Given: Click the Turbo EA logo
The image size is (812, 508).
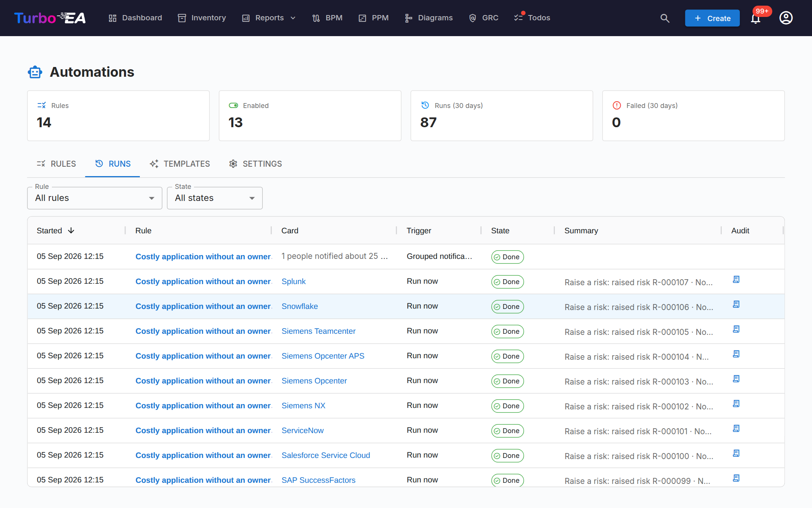Looking at the screenshot, I should (50, 18).
